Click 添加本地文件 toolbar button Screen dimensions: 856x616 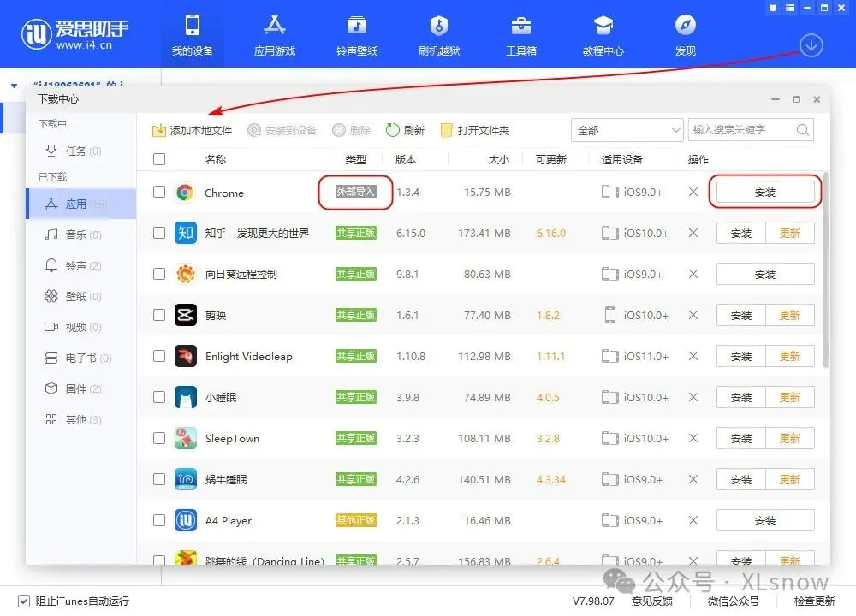(x=192, y=130)
